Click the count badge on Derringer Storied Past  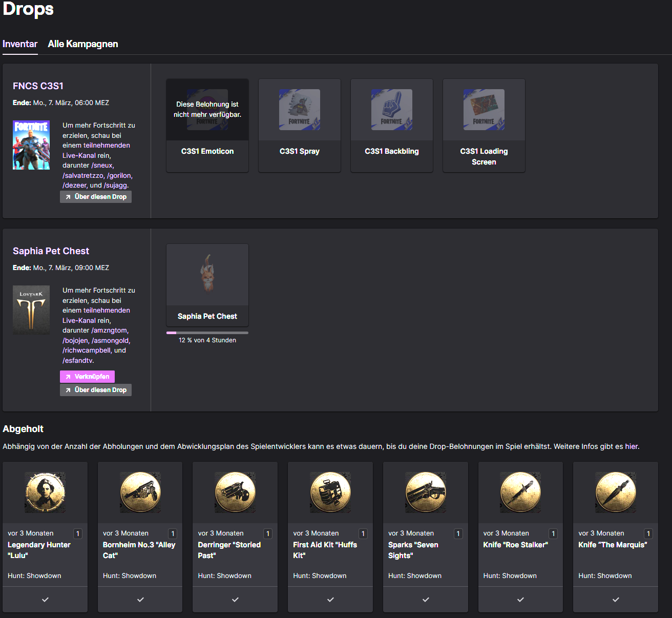tap(268, 533)
